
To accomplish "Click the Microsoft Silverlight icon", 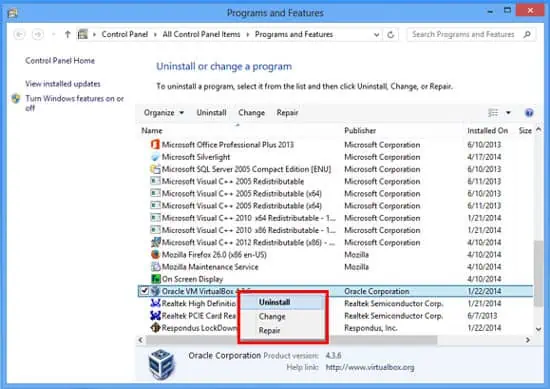I will [x=155, y=157].
